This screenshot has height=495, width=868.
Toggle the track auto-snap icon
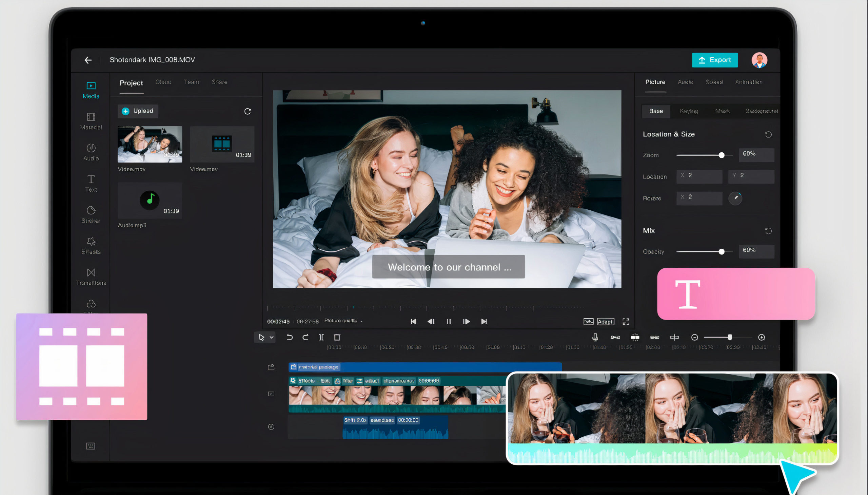coord(635,337)
